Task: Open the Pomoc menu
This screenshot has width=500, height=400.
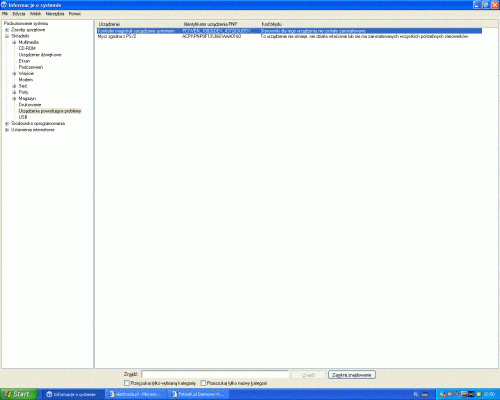Action: tap(75, 14)
